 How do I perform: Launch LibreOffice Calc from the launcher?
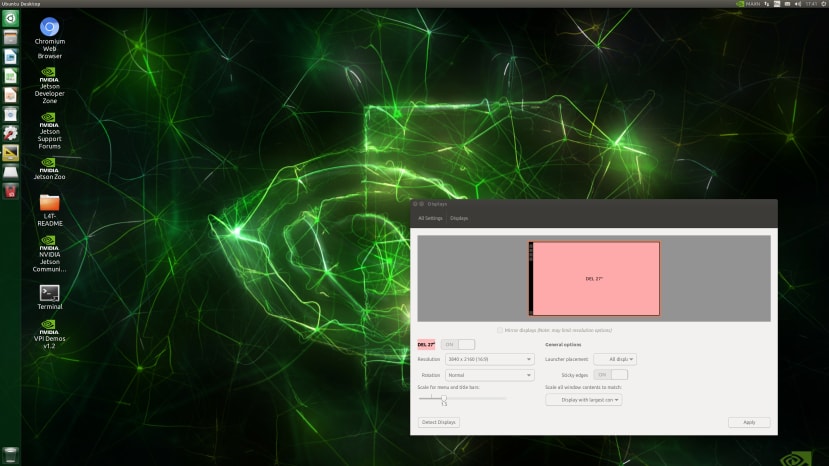coord(10,76)
